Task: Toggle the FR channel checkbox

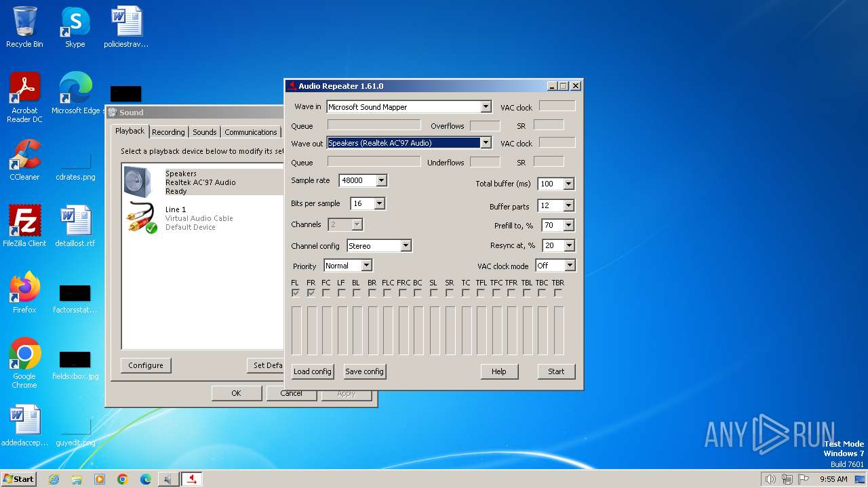Action: (311, 293)
